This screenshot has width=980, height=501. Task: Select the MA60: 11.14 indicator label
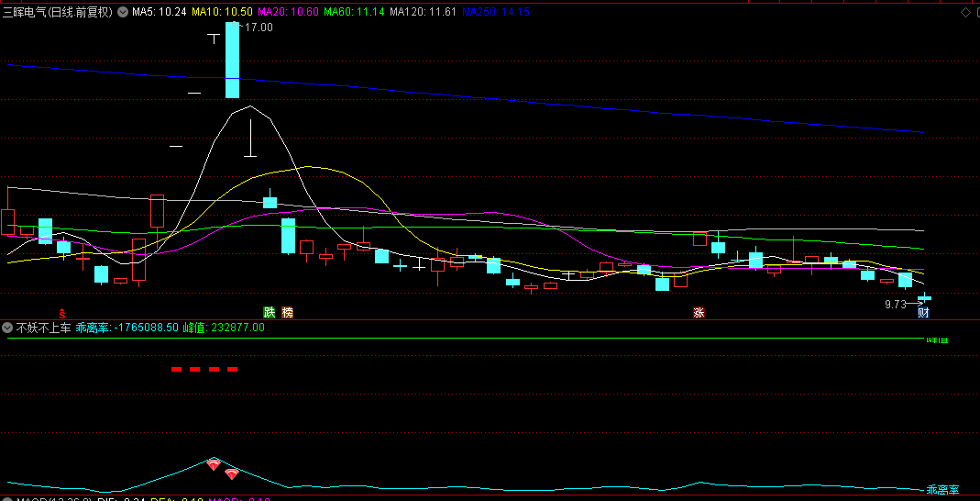(354, 11)
